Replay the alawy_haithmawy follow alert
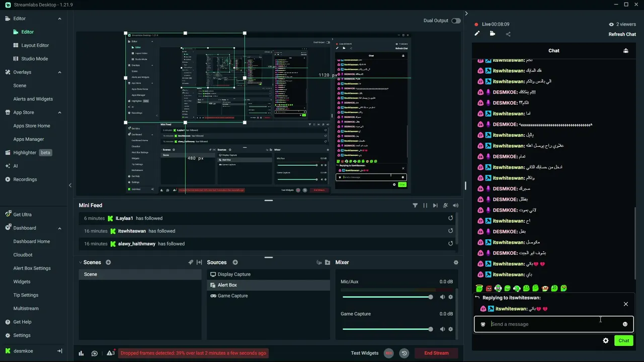 [x=450, y=244]
